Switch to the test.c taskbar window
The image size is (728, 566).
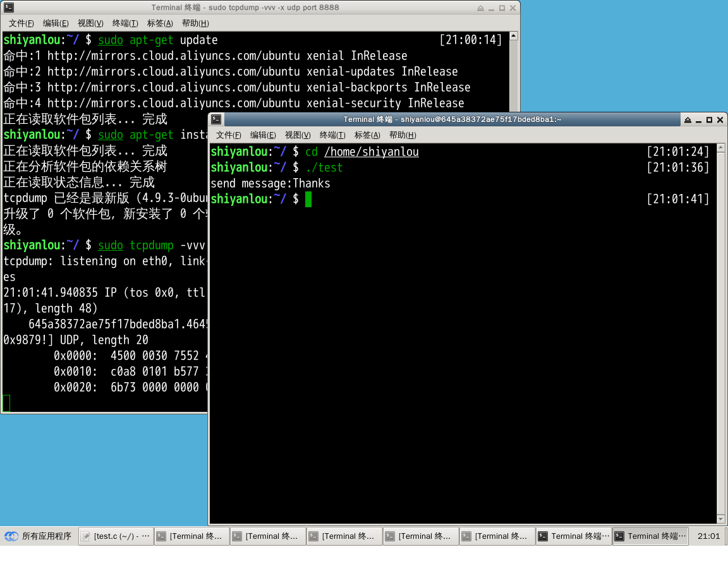(x=116, y=536)
